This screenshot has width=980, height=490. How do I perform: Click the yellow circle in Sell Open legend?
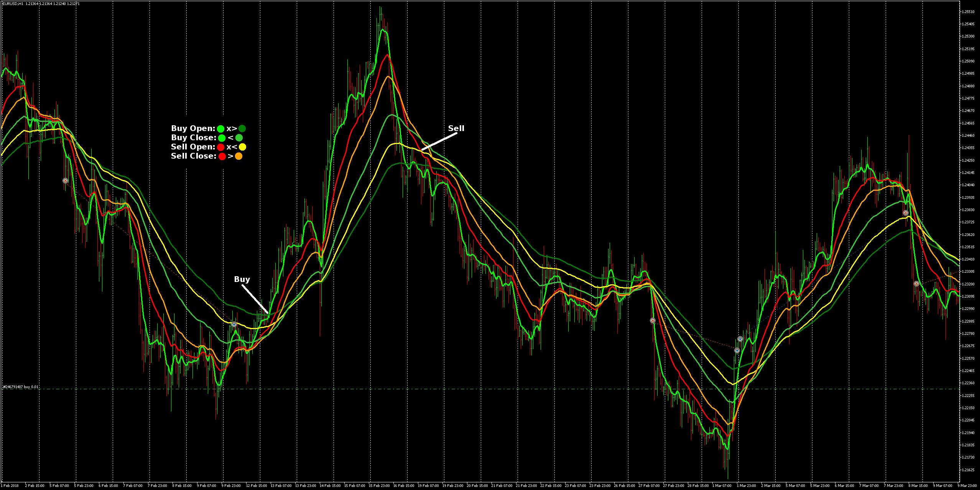[242, 147]
